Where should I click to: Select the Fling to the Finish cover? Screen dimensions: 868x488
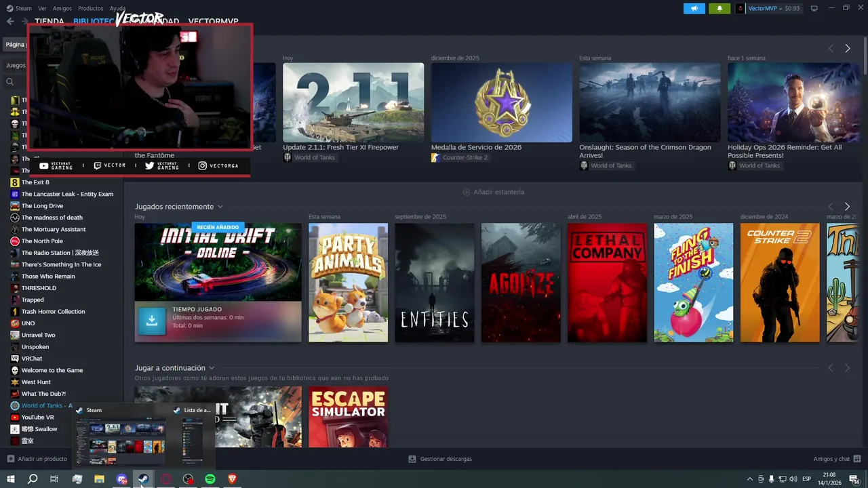[x=694, y=283]
